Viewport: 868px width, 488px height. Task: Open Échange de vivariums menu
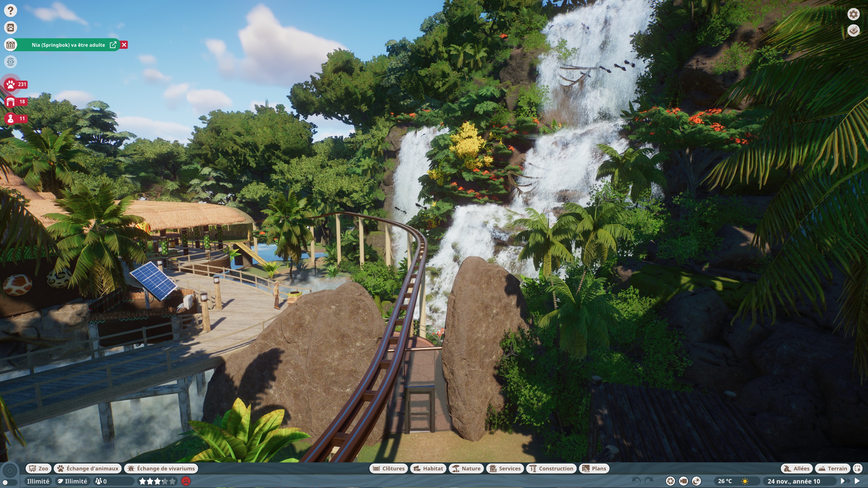[161, 468]
